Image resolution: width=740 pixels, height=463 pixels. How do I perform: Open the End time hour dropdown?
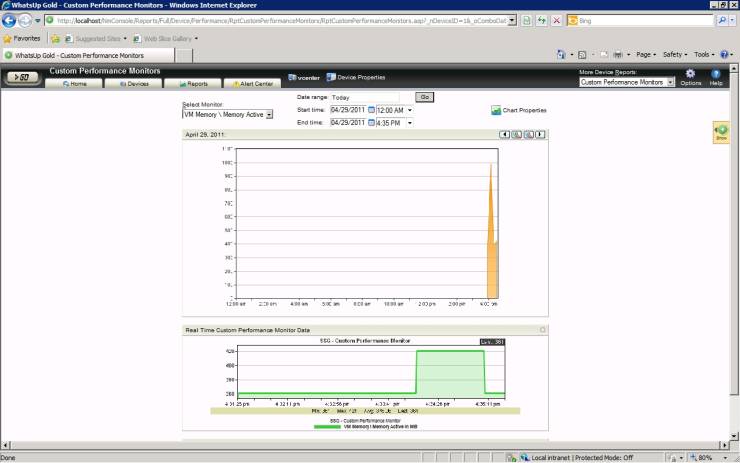(409, 123)
